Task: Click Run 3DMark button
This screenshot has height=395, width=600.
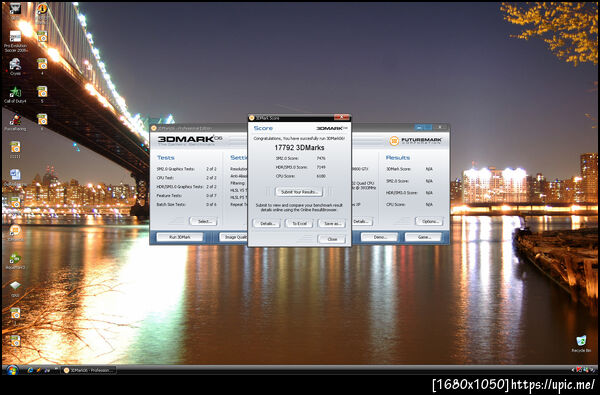Action: pos(179,237)
